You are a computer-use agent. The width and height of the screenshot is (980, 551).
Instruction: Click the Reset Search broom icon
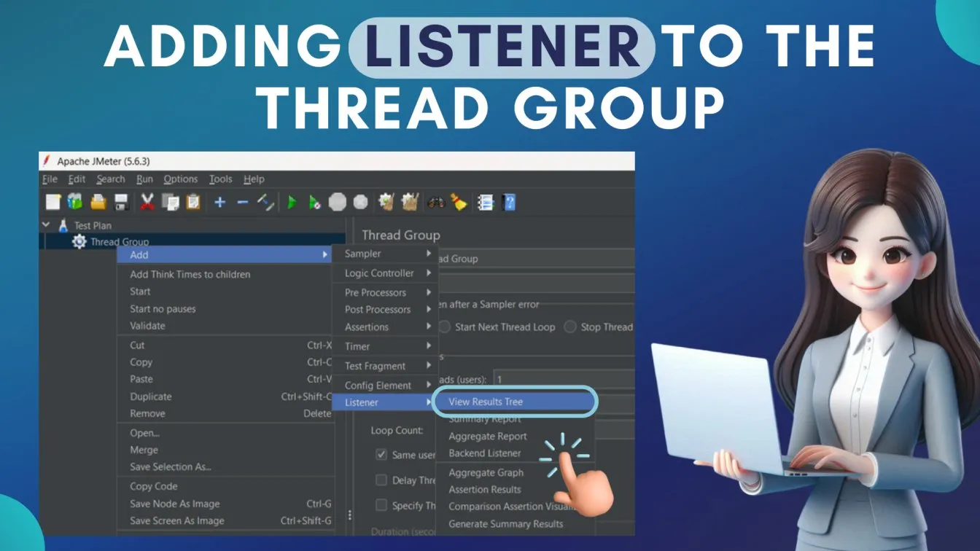pyautogui.click(x=459, y=202)
